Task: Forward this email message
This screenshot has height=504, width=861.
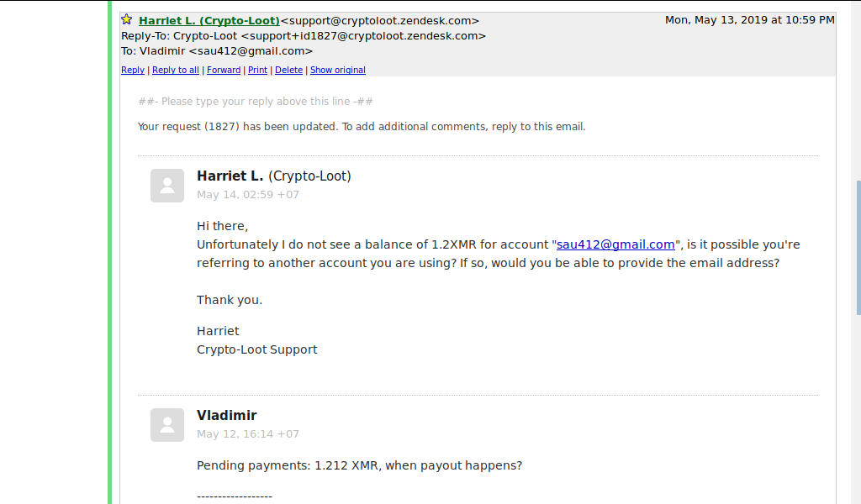Action: 224,71
